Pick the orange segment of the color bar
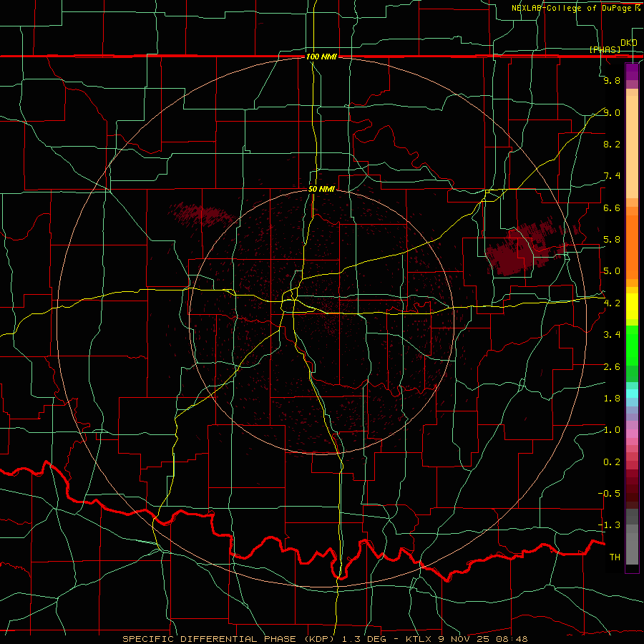This screenshot has height=644, width=644. 632,248
